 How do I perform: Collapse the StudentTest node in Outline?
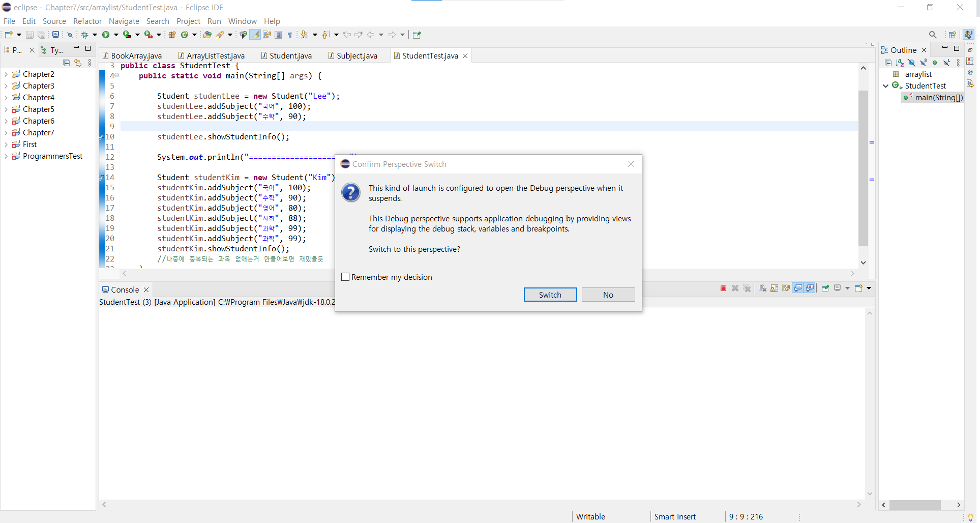(885, 86)
